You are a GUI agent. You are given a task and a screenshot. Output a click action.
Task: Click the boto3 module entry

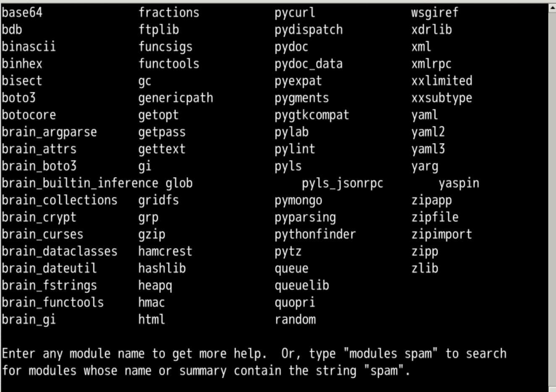point(18,98)
